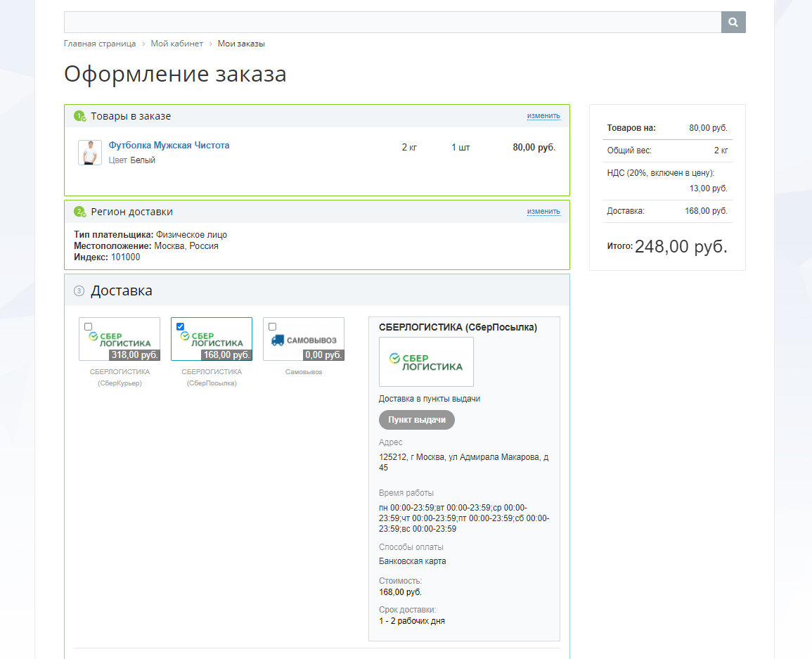Open the Мои заказы breadcrumb
Viewport: 812px width, 659px height.
(x=241, y=44)
